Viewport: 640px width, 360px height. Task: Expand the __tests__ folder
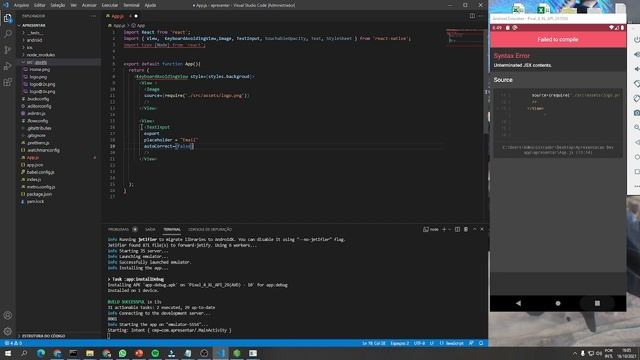pos(36,33)
